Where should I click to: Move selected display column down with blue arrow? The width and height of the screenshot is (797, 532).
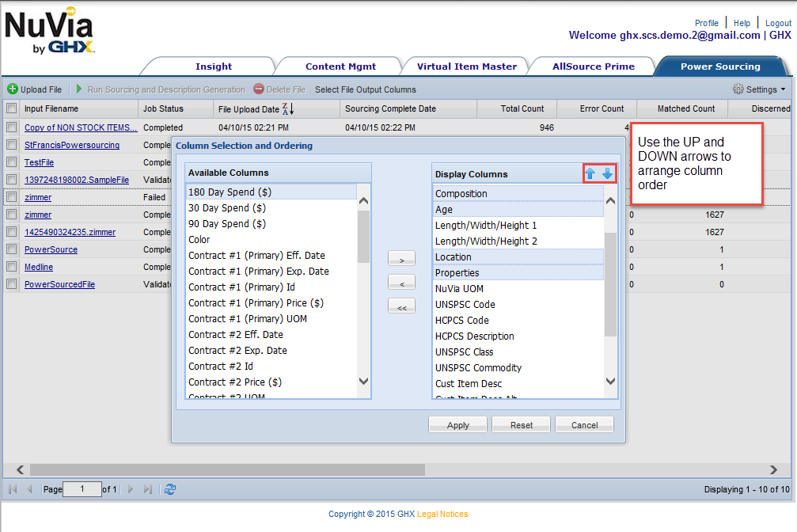pyautogui.click(x=607, y=173)
